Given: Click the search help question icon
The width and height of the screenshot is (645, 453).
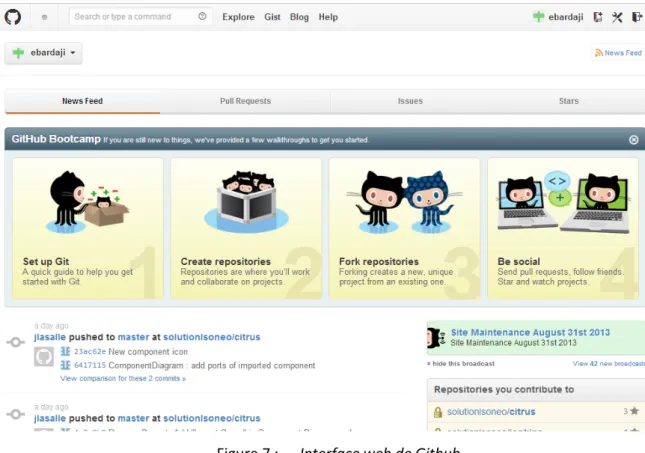Looking at the screenshot, I should (202, 16).
